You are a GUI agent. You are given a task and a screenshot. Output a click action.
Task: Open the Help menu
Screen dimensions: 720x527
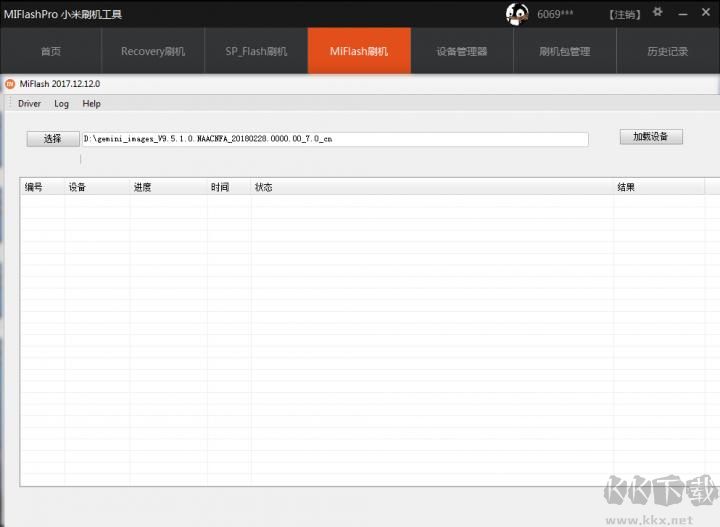[x=91, y=104]
